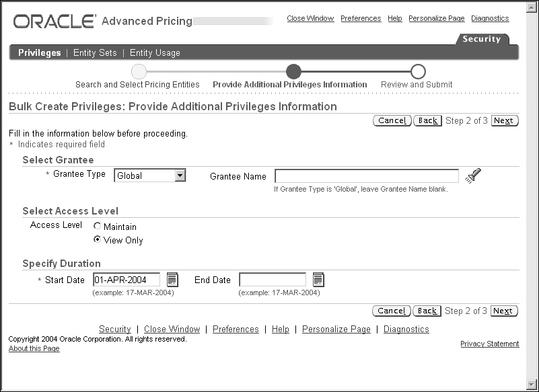
Task: Open the Entity Usage subtab
Action: 155,52
